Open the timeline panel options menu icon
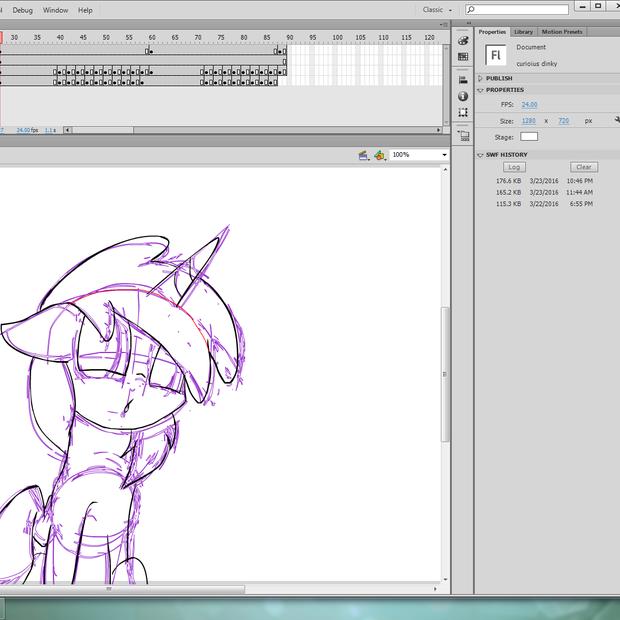620x620 pixels. tap(444, 25)
